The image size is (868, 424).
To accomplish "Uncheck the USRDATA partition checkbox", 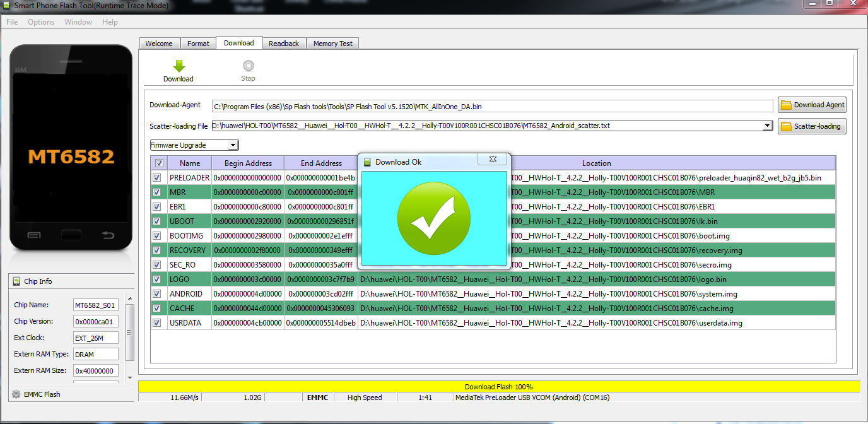I will click(156, 323).
